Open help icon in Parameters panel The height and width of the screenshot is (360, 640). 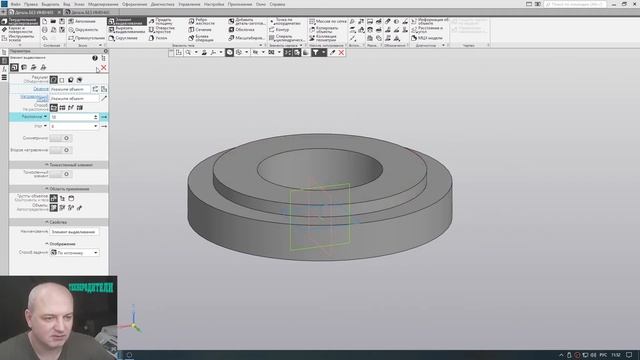(95, 58)
